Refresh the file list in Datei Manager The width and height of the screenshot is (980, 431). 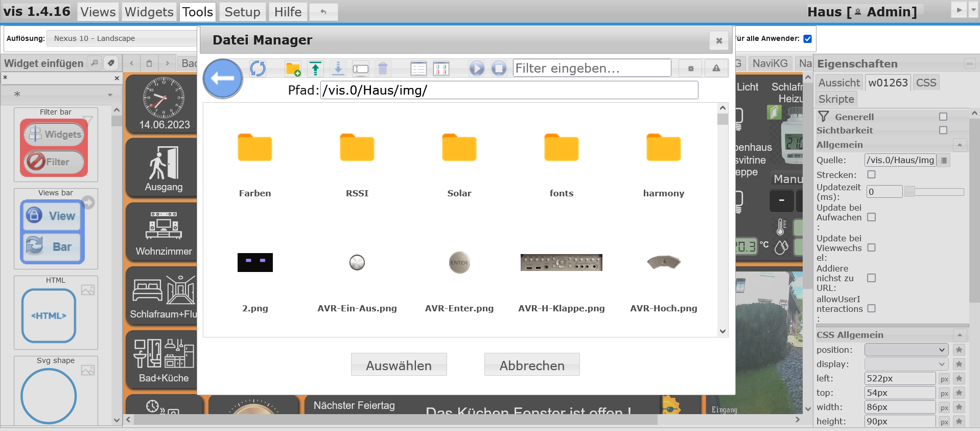(258, 69)
